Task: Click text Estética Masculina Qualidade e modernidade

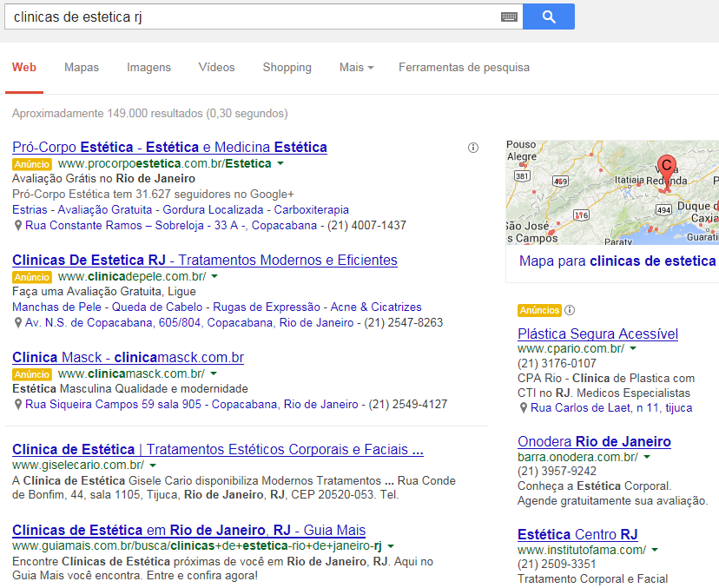Action: (x=130, y=389)
